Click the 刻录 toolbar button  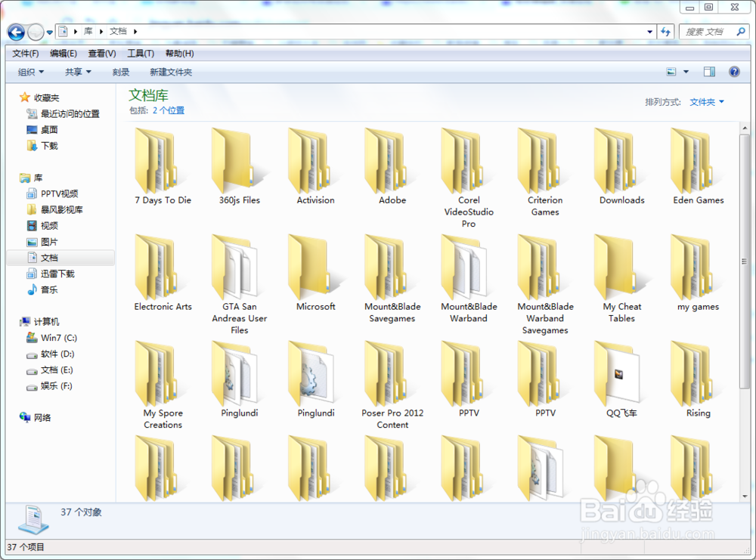tap(120, 73)
